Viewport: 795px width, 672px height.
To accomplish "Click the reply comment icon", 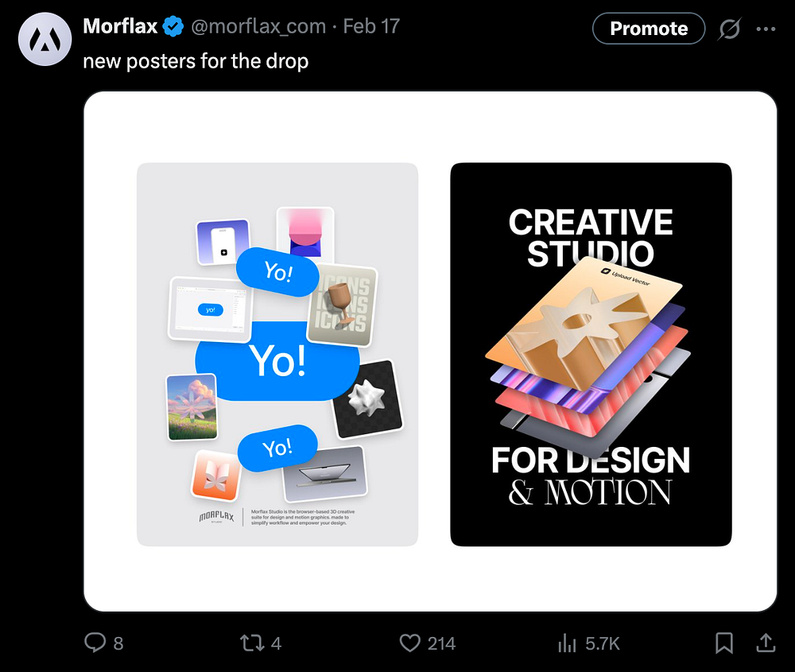I will (x=95, y=643).
